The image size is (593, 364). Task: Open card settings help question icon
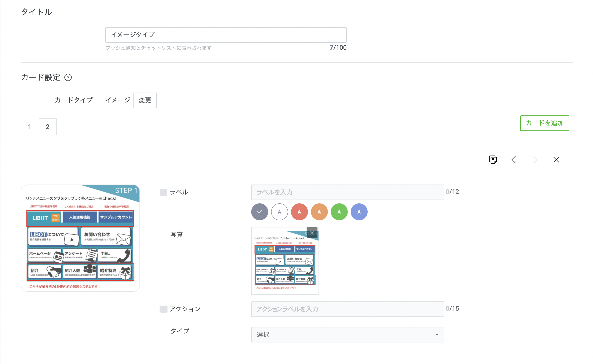point(68,78)
